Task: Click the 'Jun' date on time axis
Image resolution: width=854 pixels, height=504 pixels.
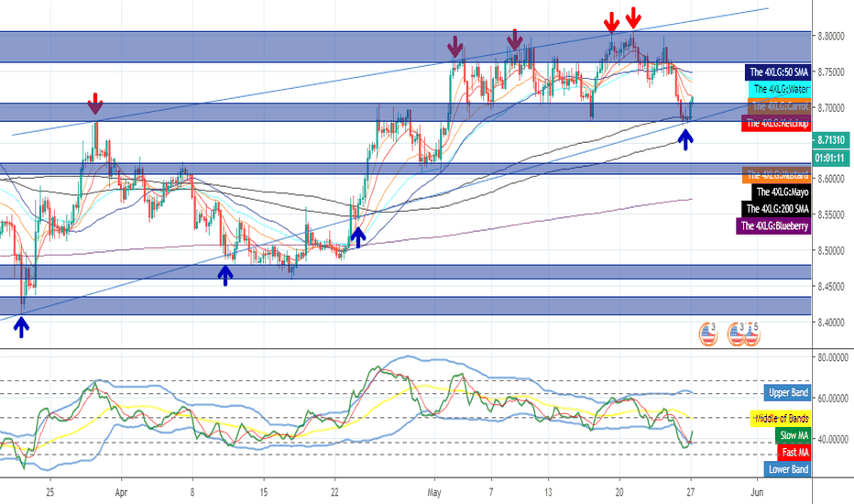Action: (x=757, y=493)
